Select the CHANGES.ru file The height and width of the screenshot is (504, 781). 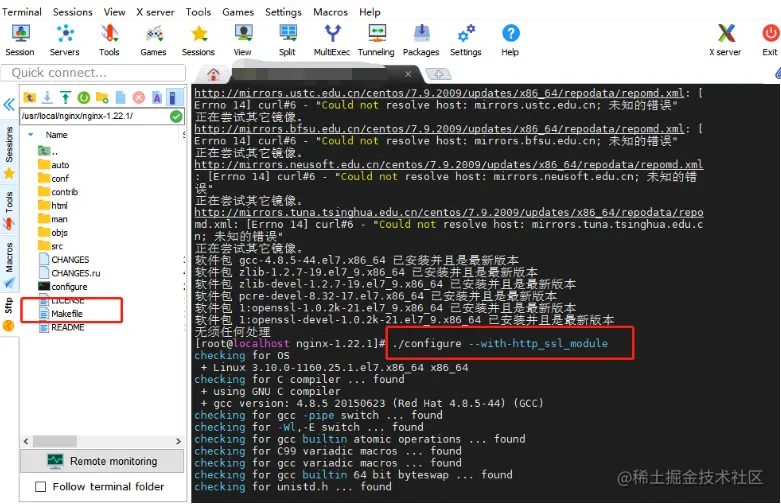point(70,273)
